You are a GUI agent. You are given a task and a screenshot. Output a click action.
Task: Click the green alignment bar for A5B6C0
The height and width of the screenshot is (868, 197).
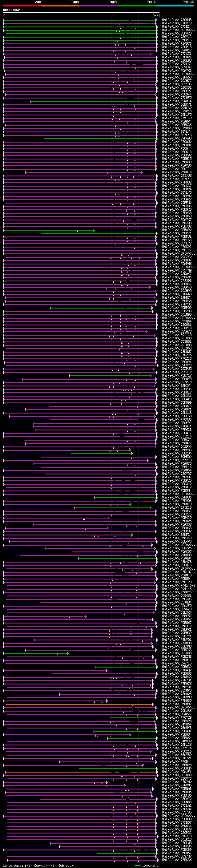126,667
